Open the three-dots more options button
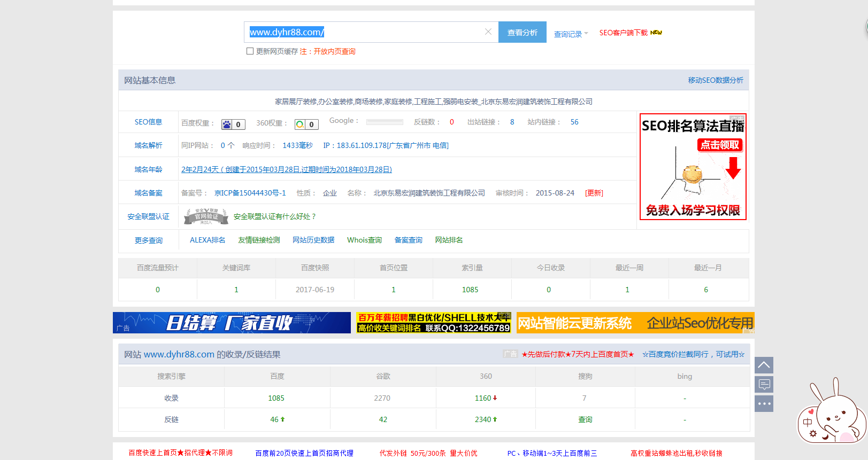Screen dimensions: 868x460 click(764, 403)
